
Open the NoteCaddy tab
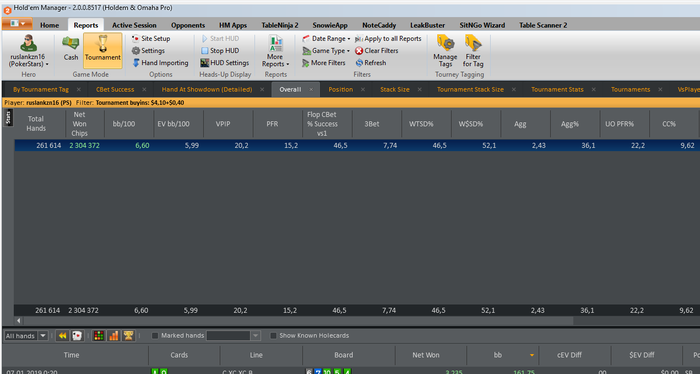tap(379, 25)
